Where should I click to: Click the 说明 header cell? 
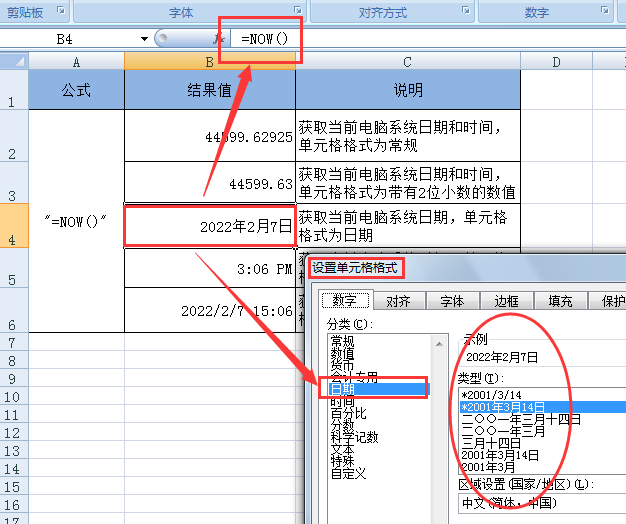tap(408, 90)
